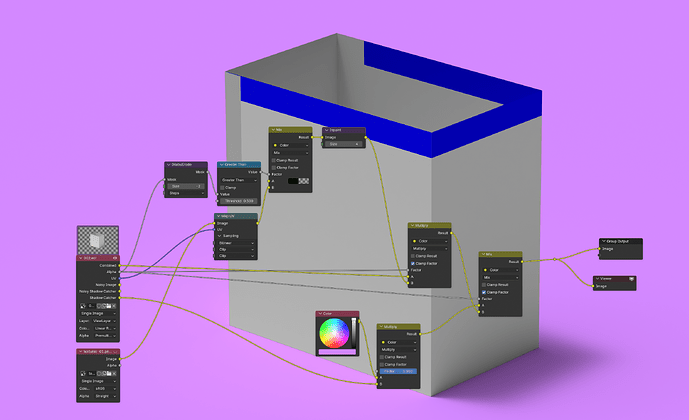Click black color swatch for A in Mix node

293,181
